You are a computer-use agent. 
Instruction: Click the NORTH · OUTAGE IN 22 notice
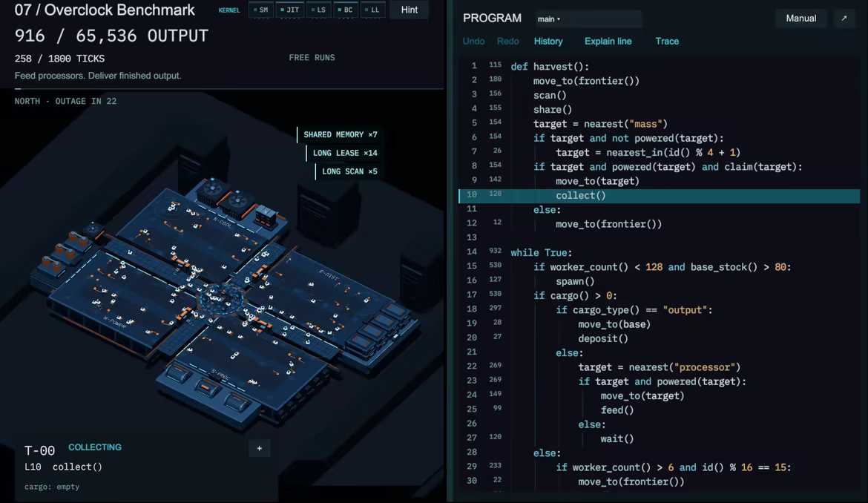pos(65,101)
